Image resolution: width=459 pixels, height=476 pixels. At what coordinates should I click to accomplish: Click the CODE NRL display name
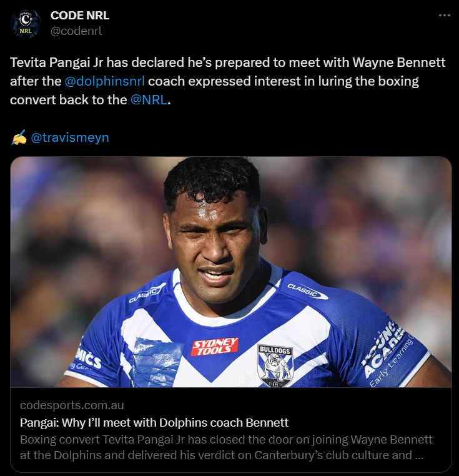(x=80, y=16)
